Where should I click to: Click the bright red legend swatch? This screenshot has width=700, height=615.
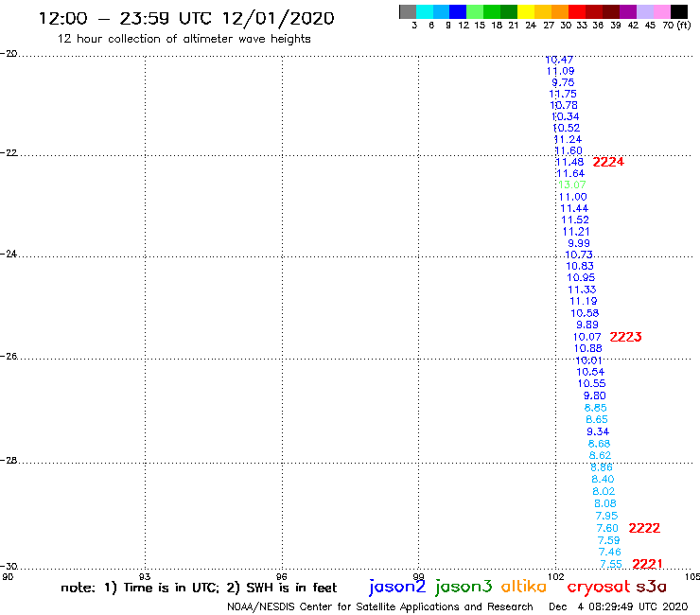coord(577,12)
